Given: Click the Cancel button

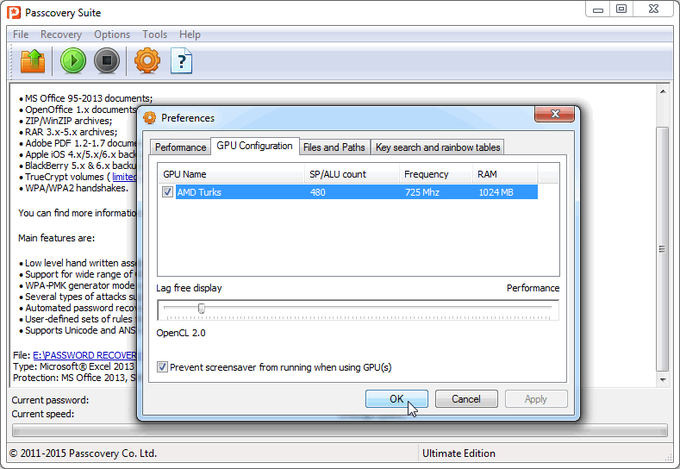Looking at the screenshot, I should [x=466, y=399].
